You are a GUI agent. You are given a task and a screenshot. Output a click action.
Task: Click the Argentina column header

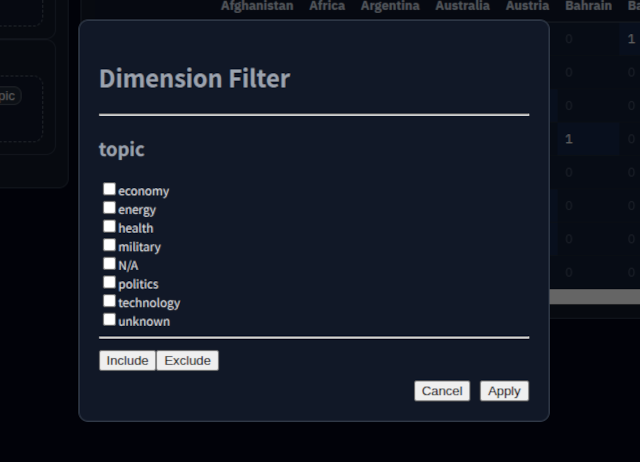point(390,6)
